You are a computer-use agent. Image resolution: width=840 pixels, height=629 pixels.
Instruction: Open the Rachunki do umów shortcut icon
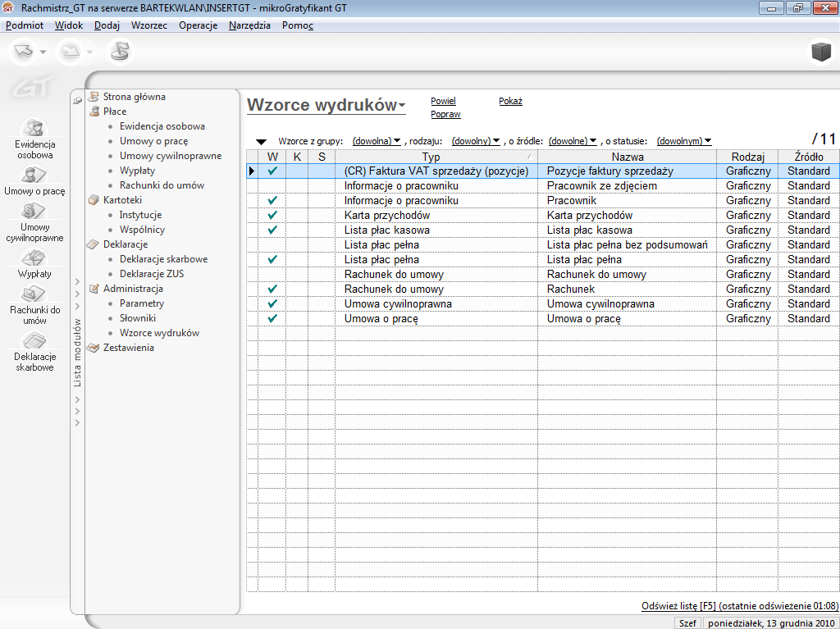34,294
